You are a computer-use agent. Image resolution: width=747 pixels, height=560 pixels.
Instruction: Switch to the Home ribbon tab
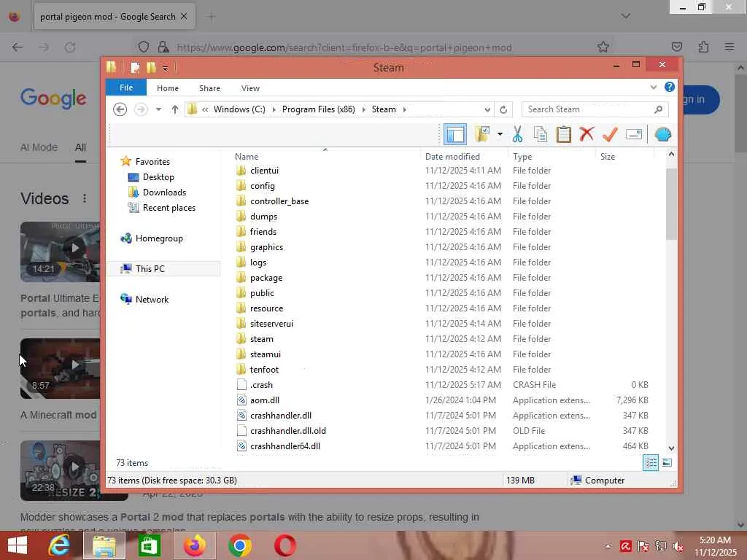tap(168, 88)
